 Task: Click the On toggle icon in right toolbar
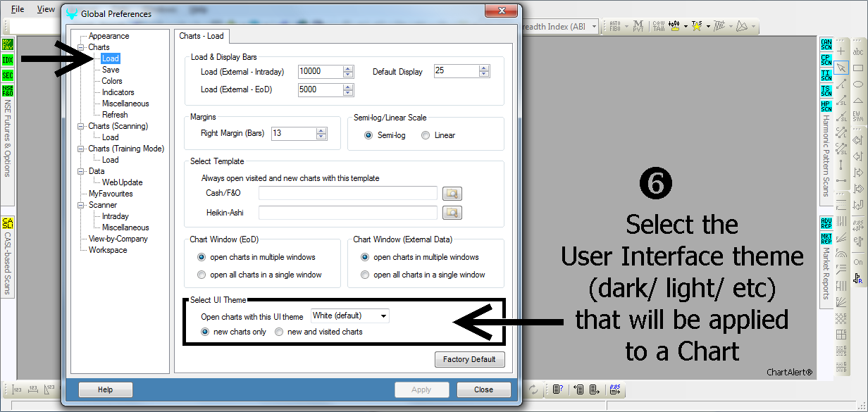pyautogui.click(x=858, y=262)
